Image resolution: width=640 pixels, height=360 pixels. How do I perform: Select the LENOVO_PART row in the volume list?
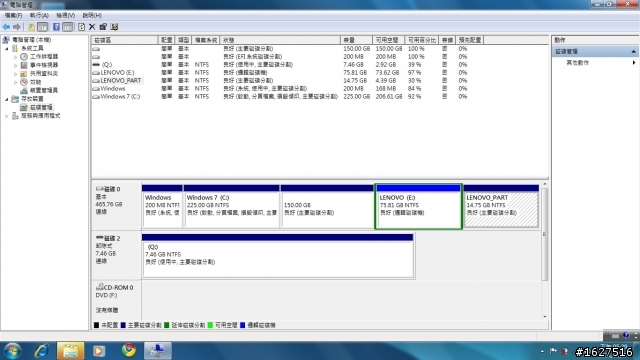pyautogui.click(x=280, y=80)
